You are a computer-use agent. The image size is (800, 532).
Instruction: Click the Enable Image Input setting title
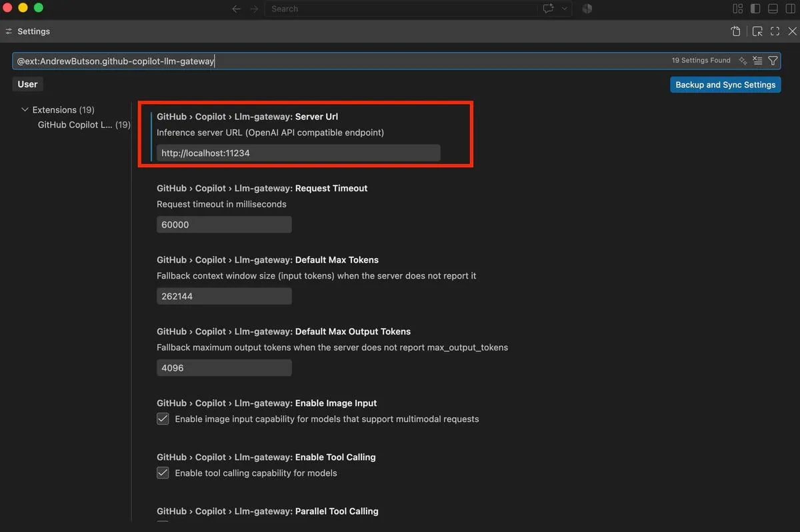(267, 403)
